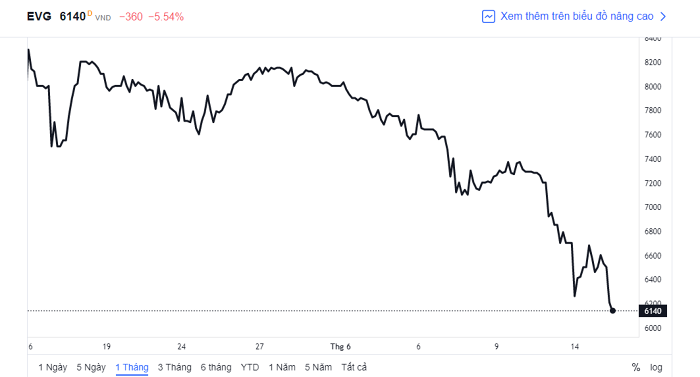Switch to the '5 Ngày' range
Screen dimensions: 700x377
[91, 367]
